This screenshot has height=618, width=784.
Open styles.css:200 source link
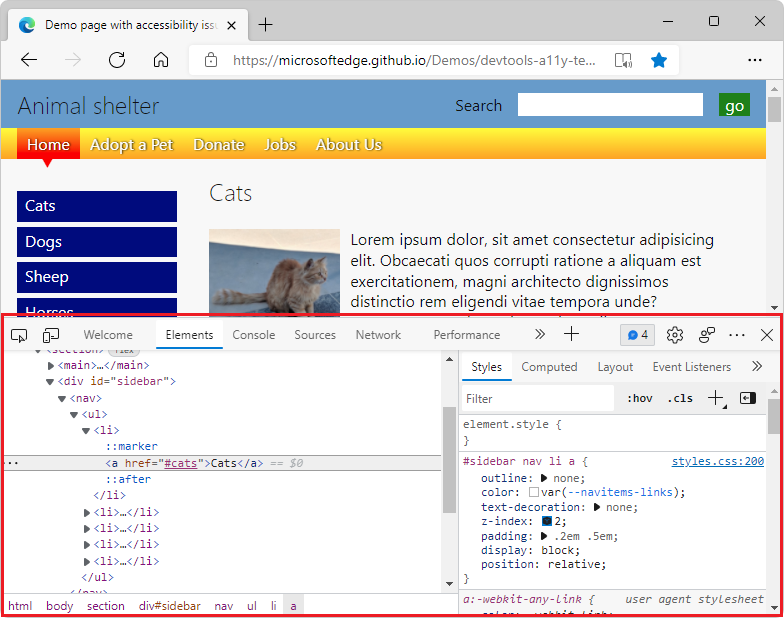(x=718, y=461)
